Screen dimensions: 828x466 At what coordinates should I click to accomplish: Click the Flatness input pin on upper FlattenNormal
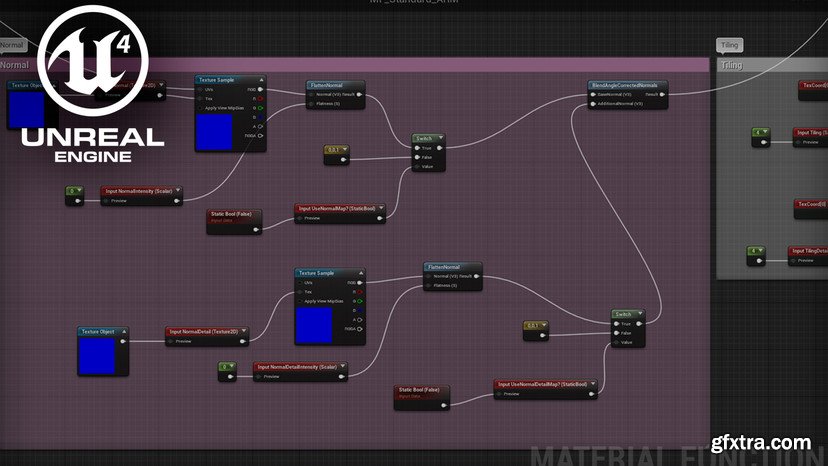tap(312, 103)
